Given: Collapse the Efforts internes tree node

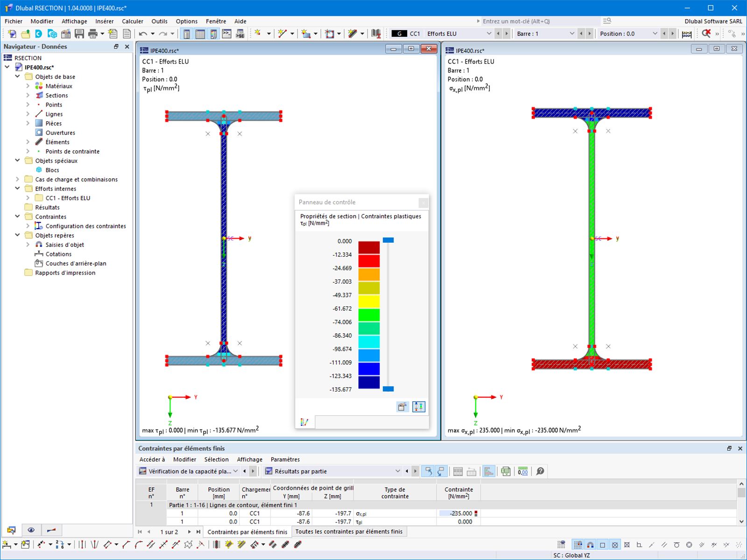Looking at the screenshot, I should [17, 189].
